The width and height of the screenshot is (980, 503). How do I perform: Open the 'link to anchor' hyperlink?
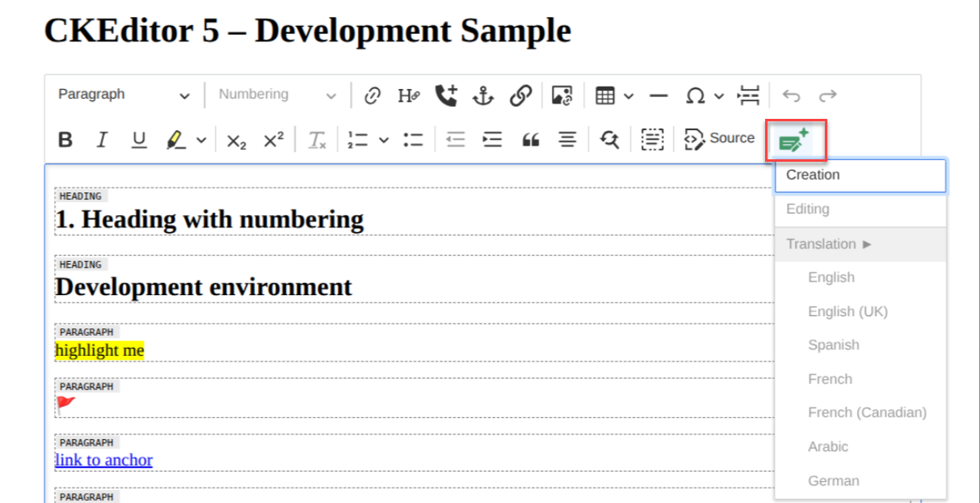pyautogui.click(x=103, y=460)
